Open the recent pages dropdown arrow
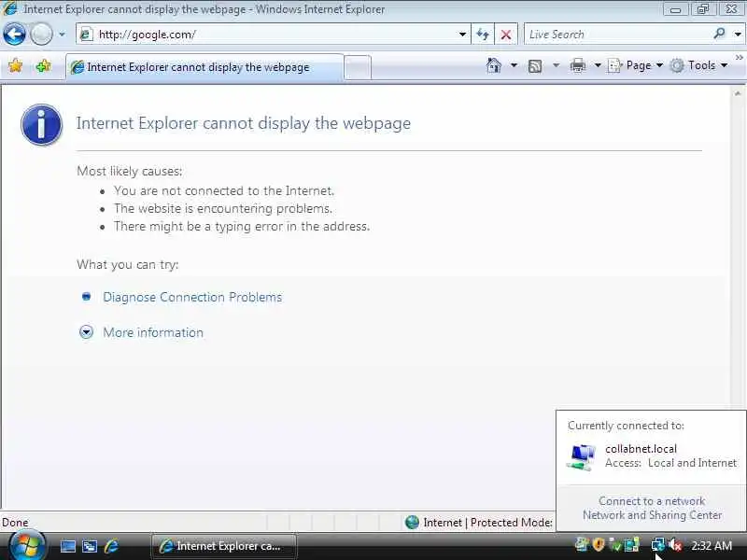Screen dimensions: 747x560 [x=62, y=35]
